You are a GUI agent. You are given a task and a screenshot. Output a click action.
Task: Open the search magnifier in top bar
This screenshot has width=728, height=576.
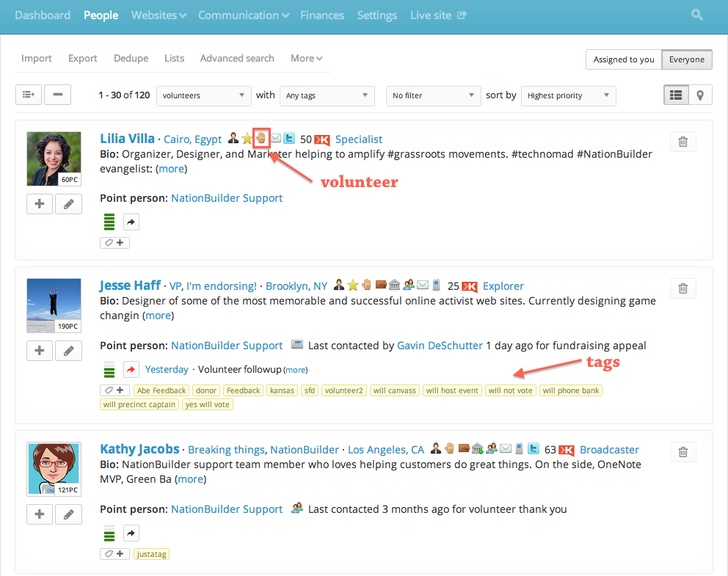(696, 15)
